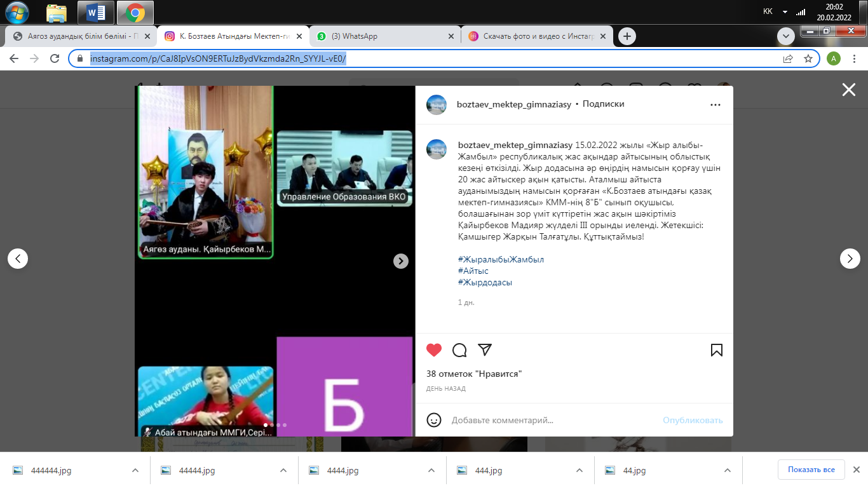Bookmark this page with star icon
Image resolution: width=868 pixels, height=488 pixels.
pyautogui.click(x=808, y=58)
